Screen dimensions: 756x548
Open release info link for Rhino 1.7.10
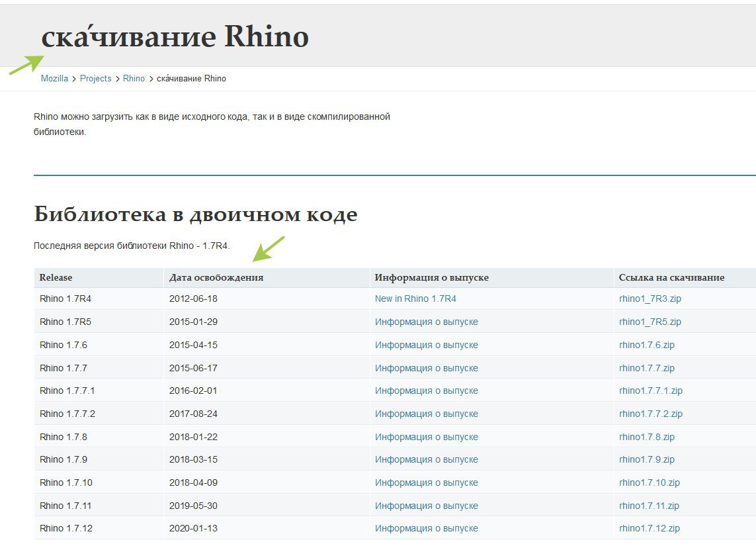427,483
